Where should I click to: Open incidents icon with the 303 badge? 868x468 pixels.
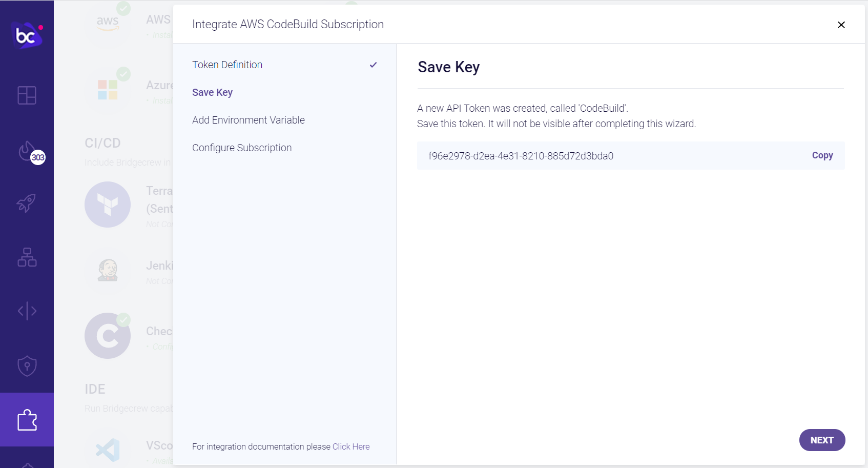pos(31,152)
